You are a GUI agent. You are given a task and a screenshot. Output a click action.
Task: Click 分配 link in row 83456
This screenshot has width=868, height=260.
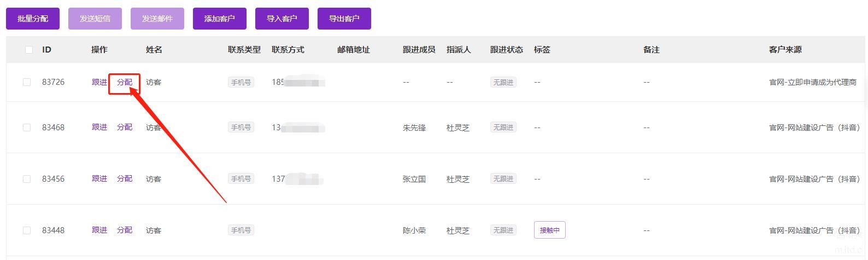coord(125,178)
